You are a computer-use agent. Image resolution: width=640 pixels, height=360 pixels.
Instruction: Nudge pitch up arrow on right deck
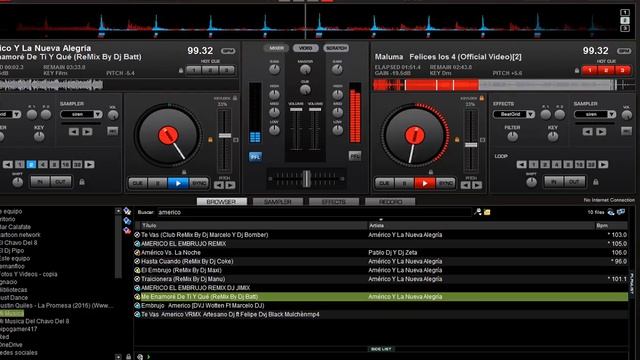[x=477, y=185]
